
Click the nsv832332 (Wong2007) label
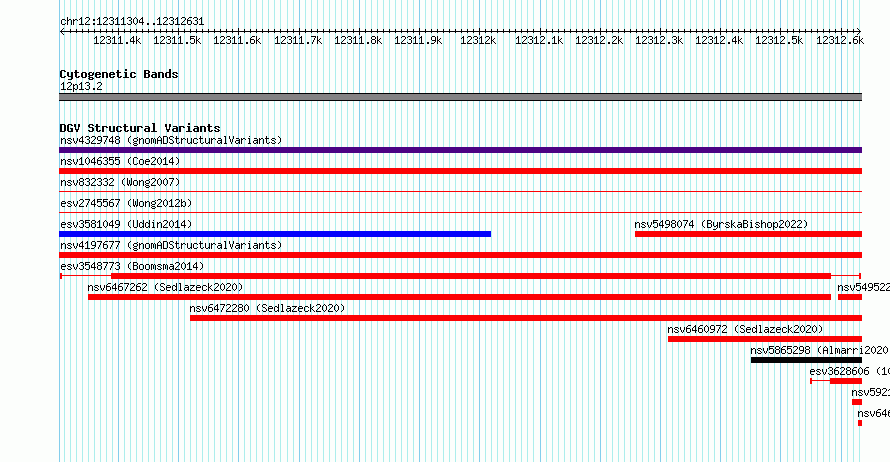[x=120, y=182]
